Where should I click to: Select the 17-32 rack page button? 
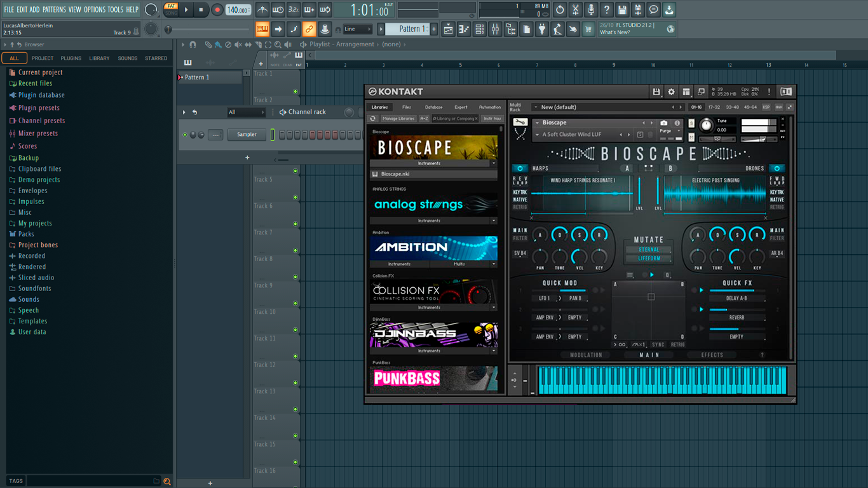714,107
